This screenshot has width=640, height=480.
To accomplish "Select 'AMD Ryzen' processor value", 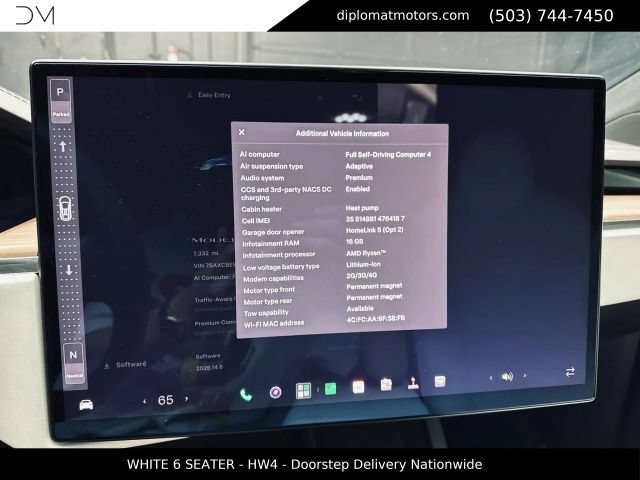I will click(x=366, y=253).
